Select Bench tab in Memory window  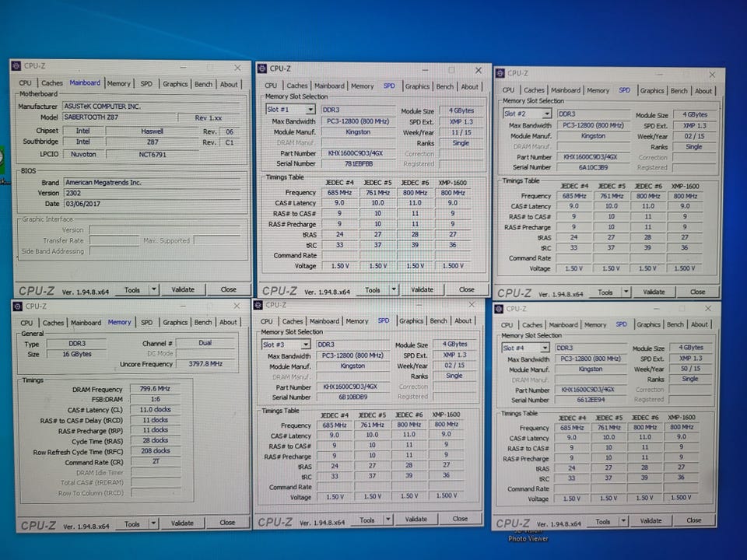coord(203,322)
